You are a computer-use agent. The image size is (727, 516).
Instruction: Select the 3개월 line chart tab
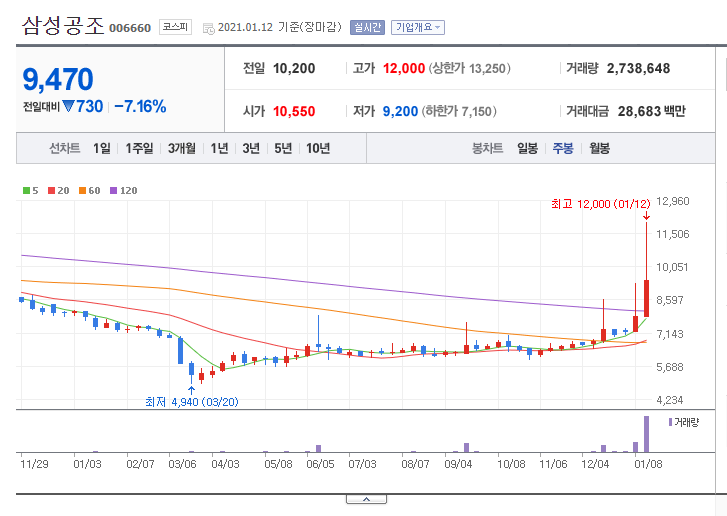(x=182, y=148)
